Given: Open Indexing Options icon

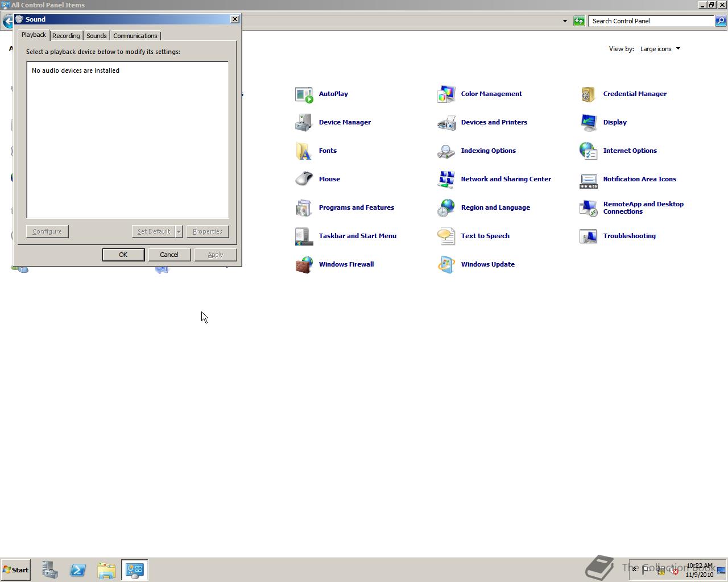Looking at the screenshot, I should click(x=446, y=151).
